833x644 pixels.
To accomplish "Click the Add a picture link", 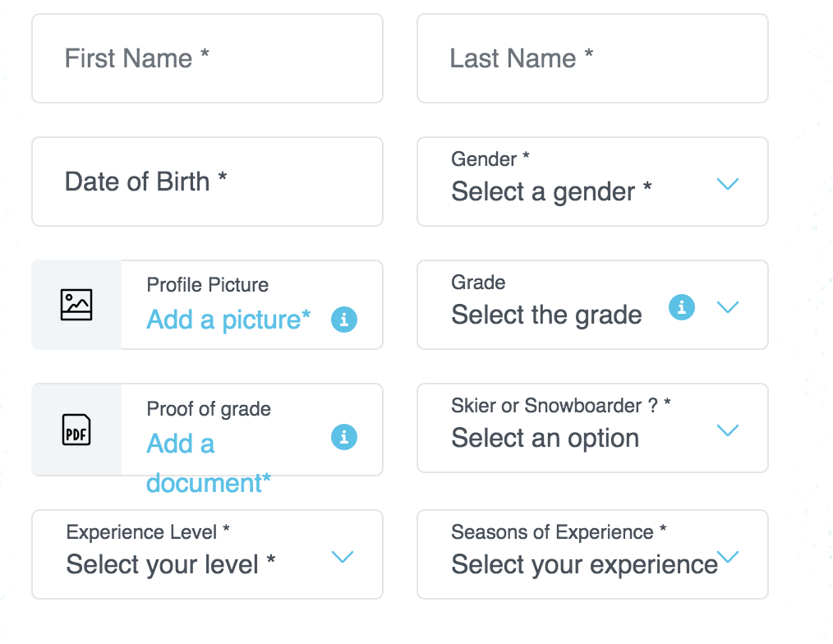I will tap(228, 320).
